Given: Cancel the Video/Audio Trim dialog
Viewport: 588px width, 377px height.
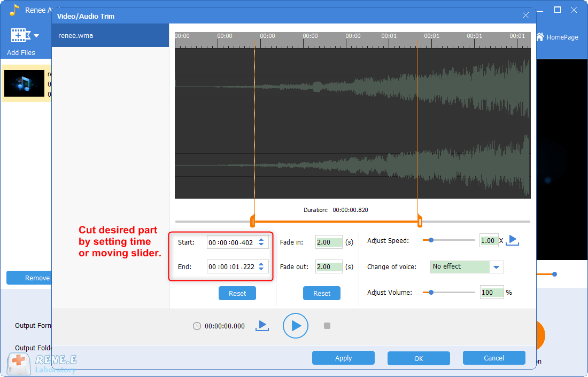Looking at the screenshot, I should [x=494, y=358].
